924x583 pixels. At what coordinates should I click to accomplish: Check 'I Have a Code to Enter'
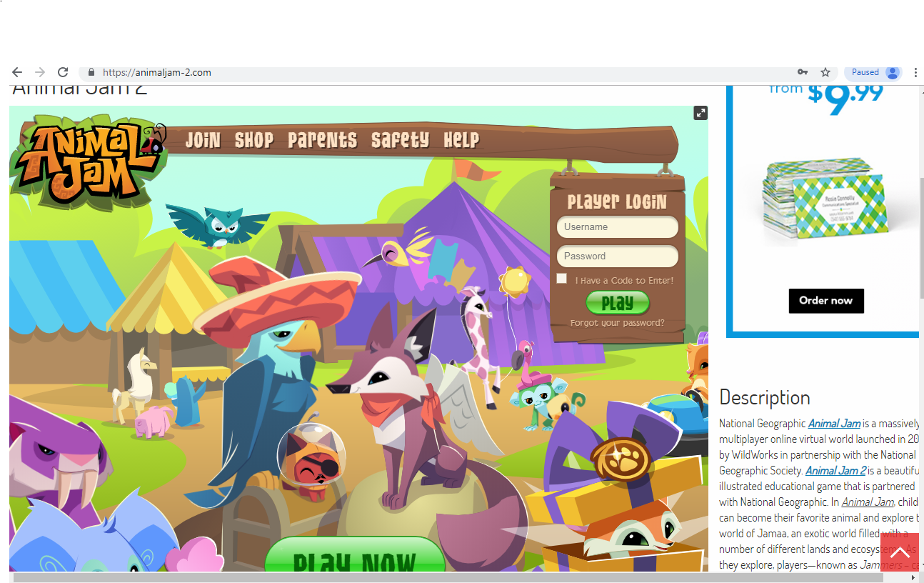point(562,279)
